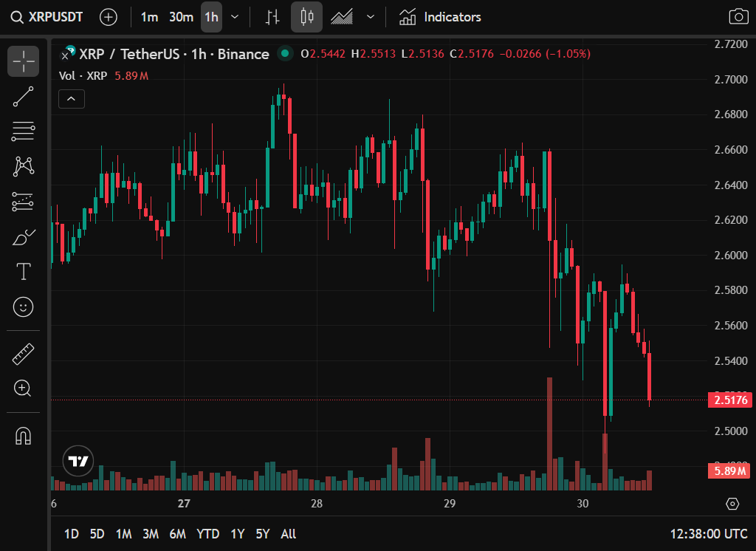756x551 pixels.
Task: Select the 30m timeframe
Action: 181,17
